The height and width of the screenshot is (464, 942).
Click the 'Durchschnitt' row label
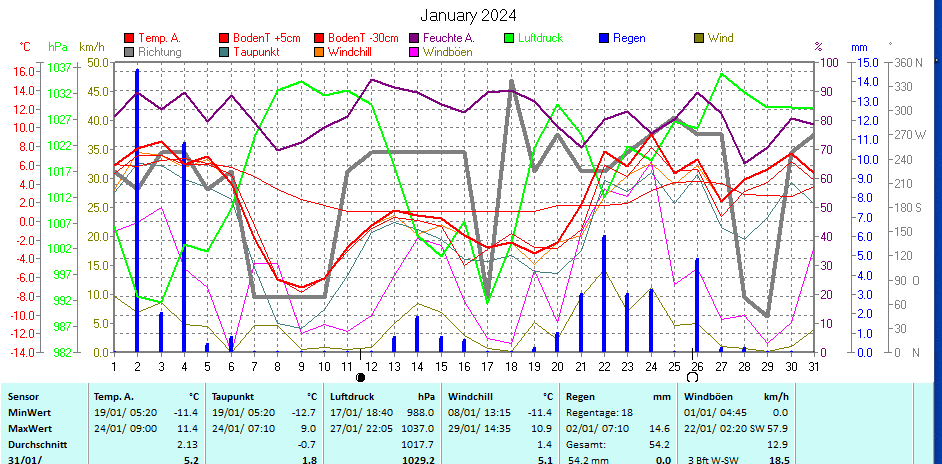point(37,445)
